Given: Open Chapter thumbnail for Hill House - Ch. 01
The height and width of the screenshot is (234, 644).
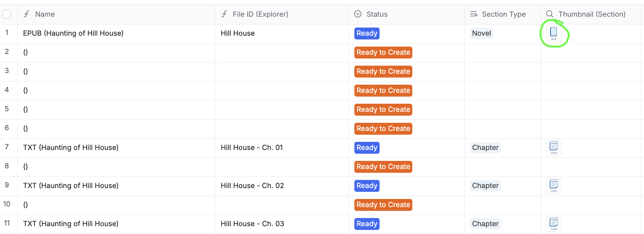Looking at the screenshot, I should 554,148.
